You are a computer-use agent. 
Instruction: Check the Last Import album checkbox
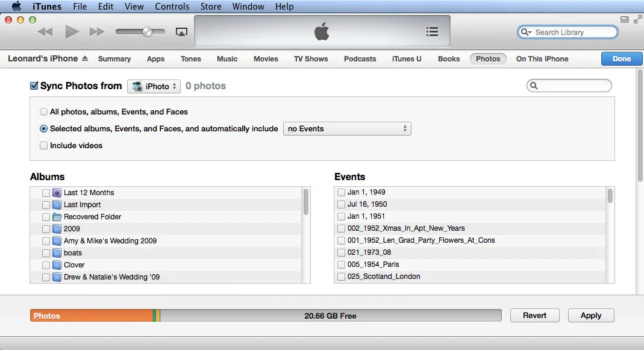(46, 205)
